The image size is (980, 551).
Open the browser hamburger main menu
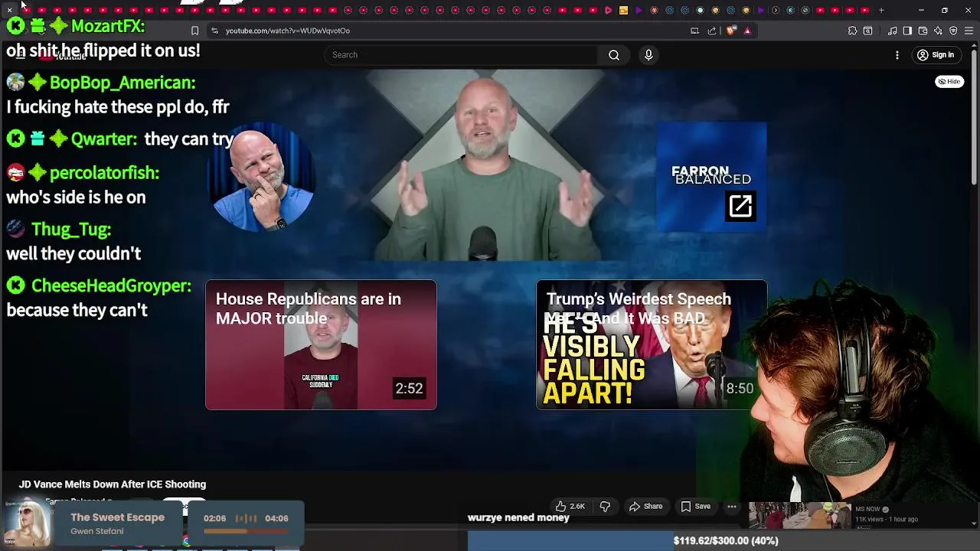click(x=969, y=31)
